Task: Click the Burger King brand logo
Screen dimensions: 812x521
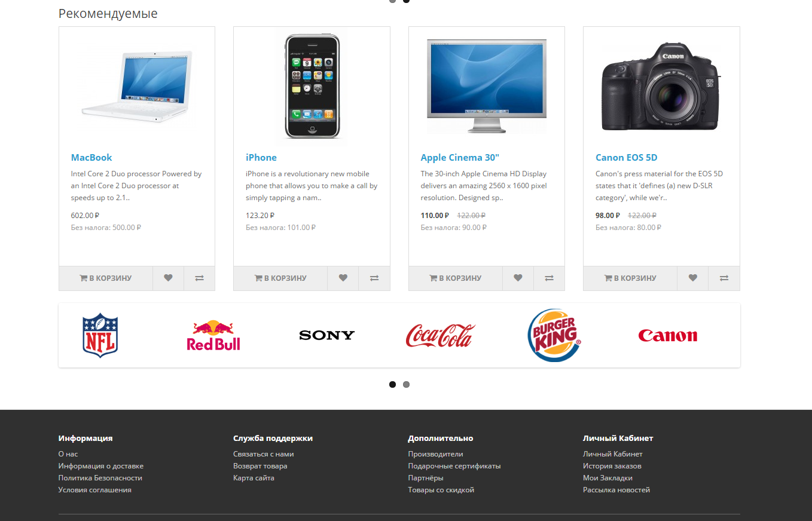Action: [554, 335]
